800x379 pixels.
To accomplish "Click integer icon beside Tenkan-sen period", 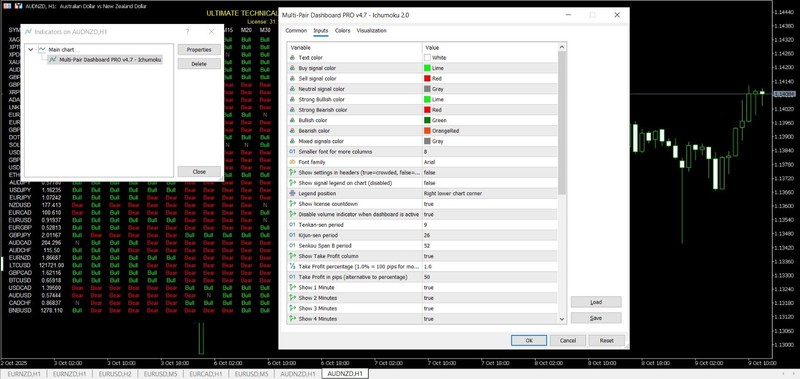I will coord(292,224).
